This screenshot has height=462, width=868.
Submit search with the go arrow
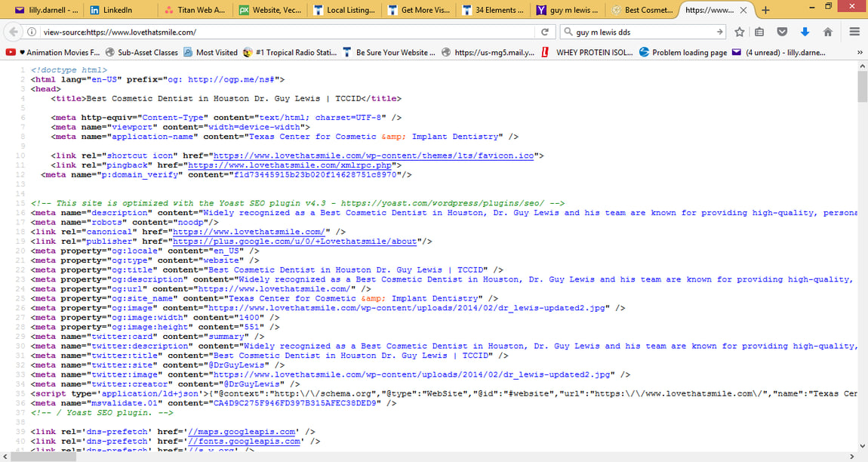(x=719, y=32)
